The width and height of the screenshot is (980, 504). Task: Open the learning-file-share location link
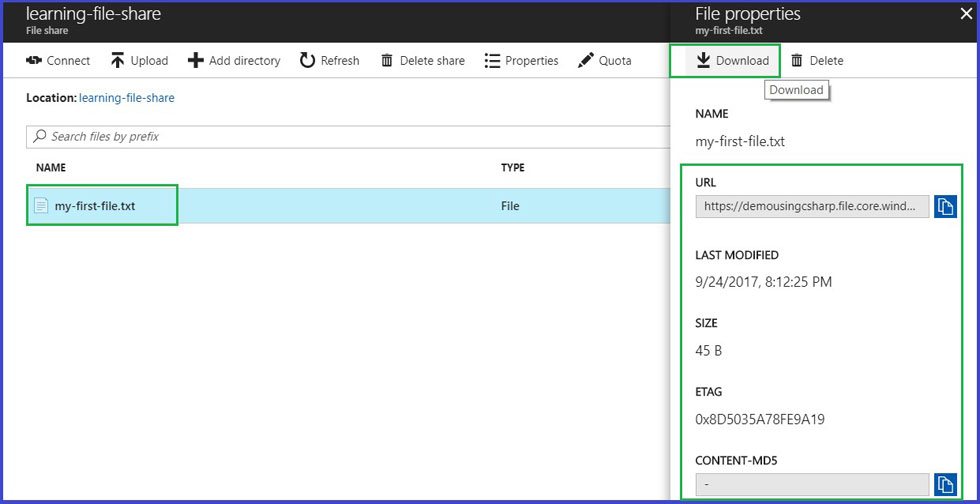pos(126,98)
